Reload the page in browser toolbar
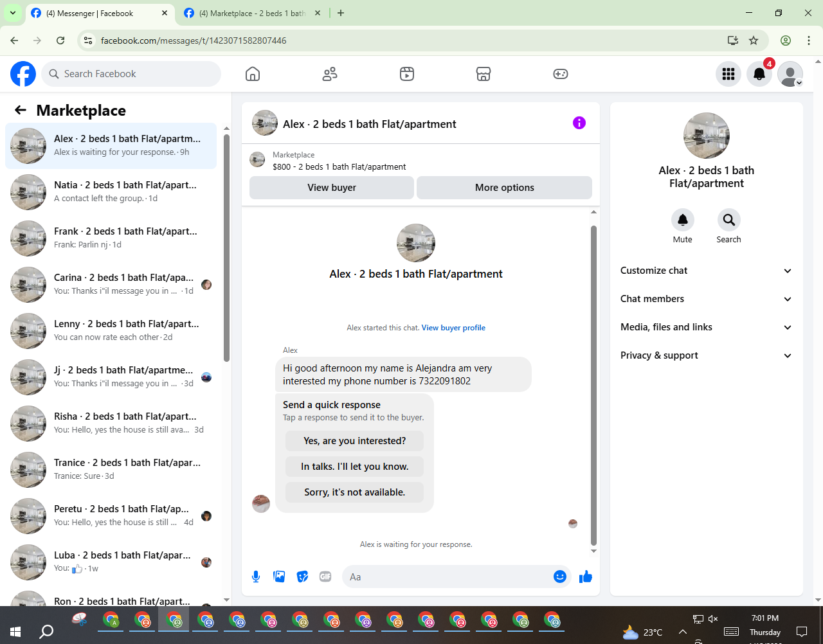This screenshot has height=644, width=823. click(x=60, y=40)
